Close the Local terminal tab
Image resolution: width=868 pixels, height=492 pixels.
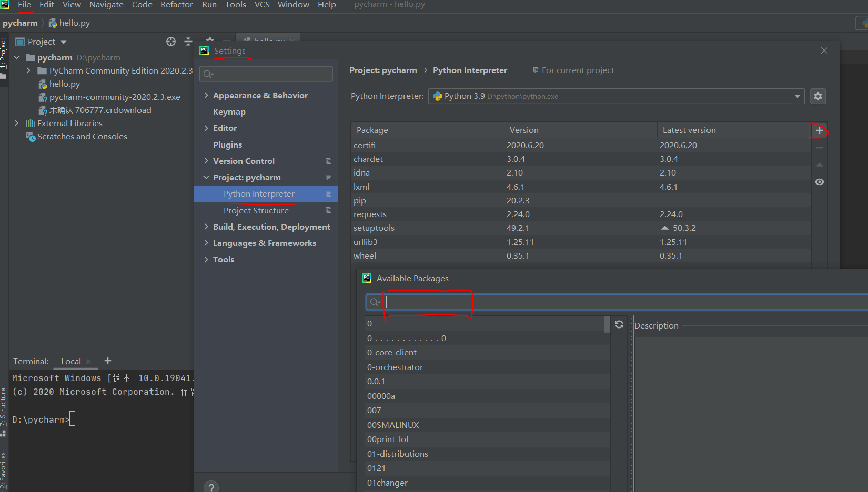click(88, 362)
